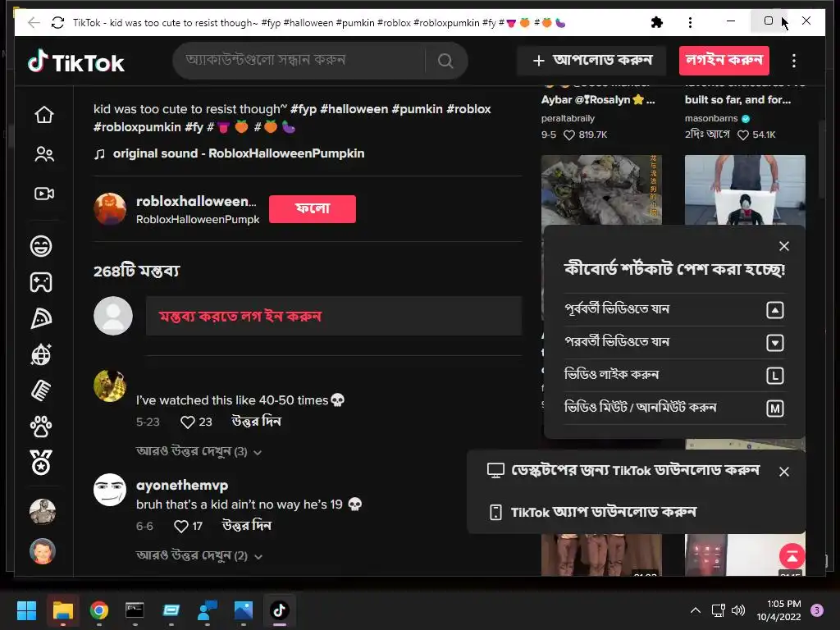Open the LIVE camera sidebar icon
Viewport: 840px width, 630px height.
(44, 194)
